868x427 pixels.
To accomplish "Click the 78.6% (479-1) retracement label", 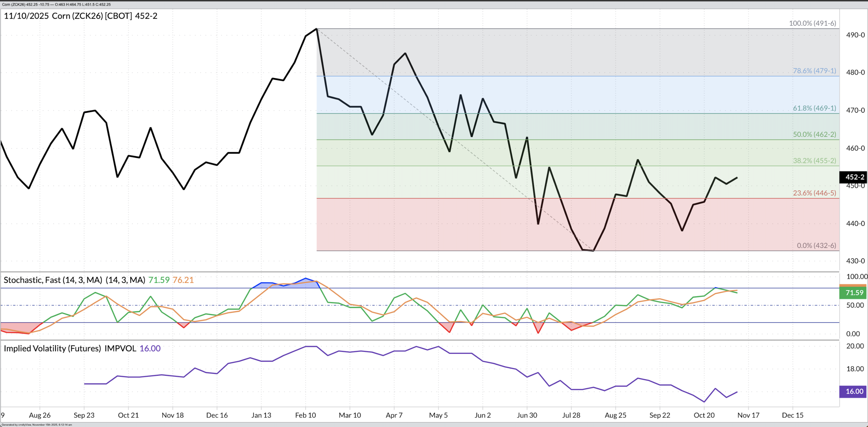I will click(x=814, y=71).
